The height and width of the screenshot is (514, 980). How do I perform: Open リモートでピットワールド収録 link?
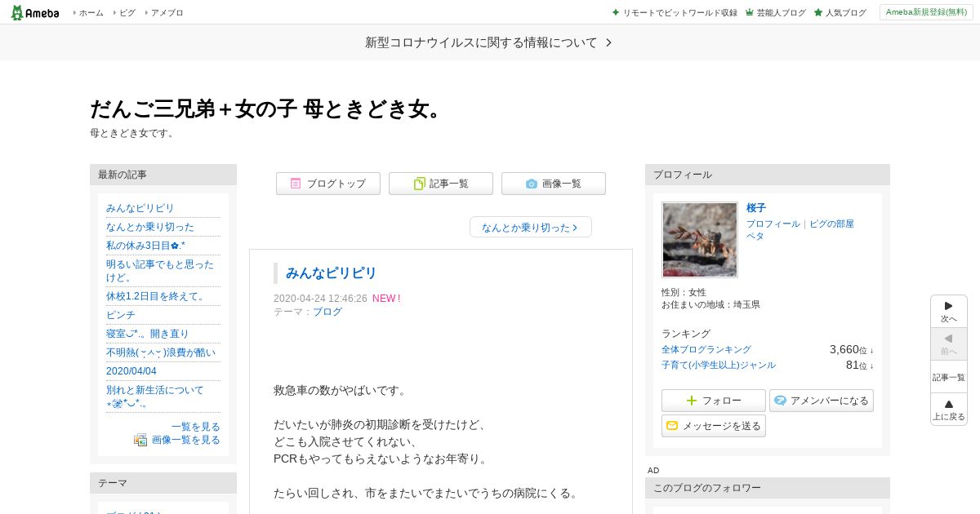(x=679, y=13)
